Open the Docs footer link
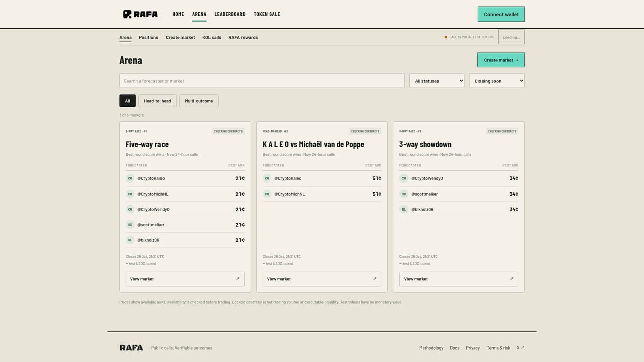Image resolution: width=644 pixels, height=362 pixels. (x=455, y=348)
